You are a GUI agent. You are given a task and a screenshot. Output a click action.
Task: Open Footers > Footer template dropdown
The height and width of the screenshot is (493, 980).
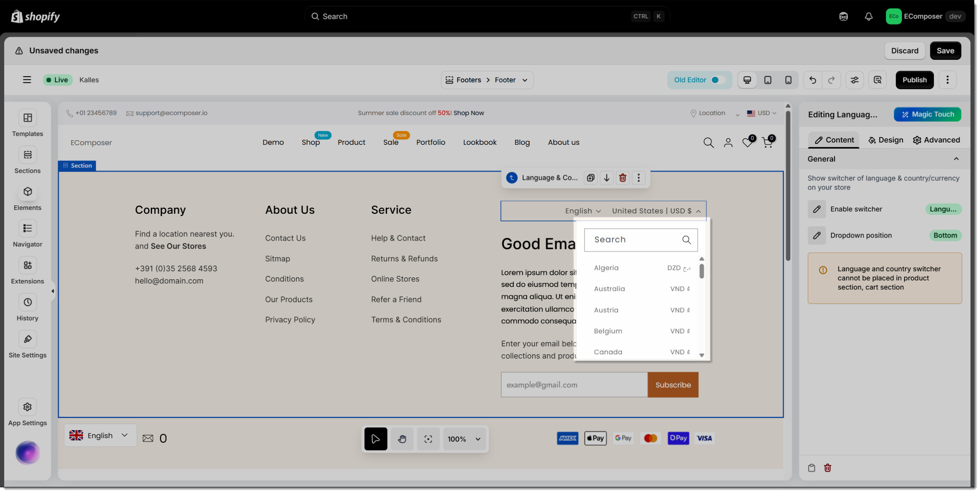(x=487, y=80)
